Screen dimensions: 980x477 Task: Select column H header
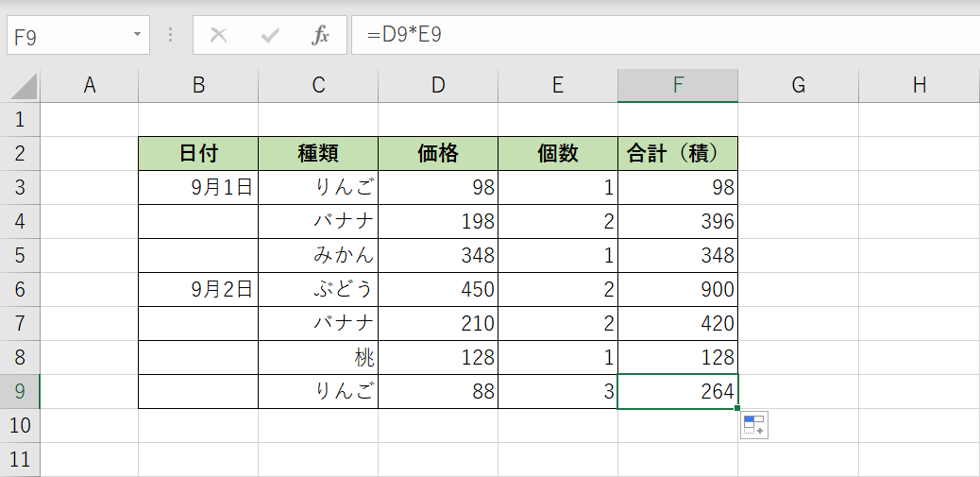(920, 86)
